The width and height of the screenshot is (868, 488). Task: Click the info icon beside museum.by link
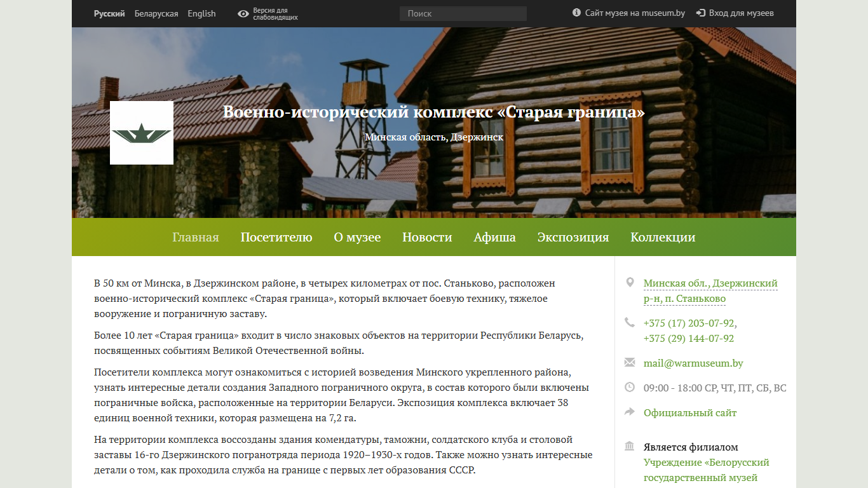click(x=576, y=13)
